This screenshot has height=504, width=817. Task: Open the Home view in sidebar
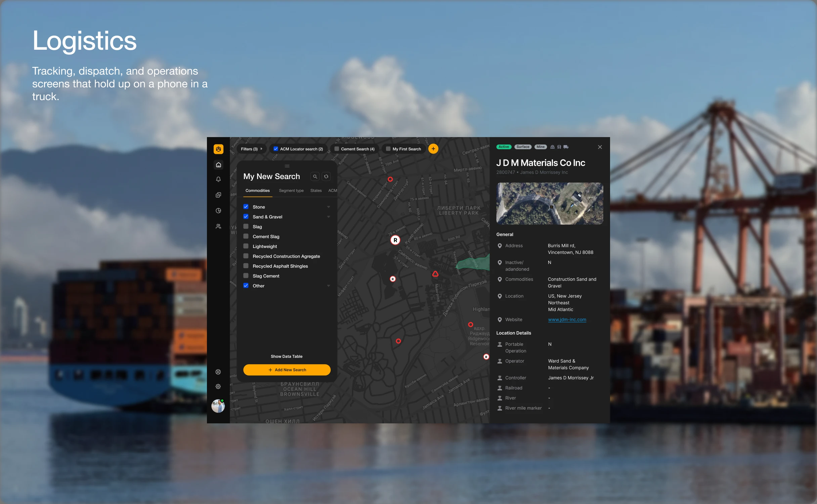pyautogui.click(x=218, y=165)
